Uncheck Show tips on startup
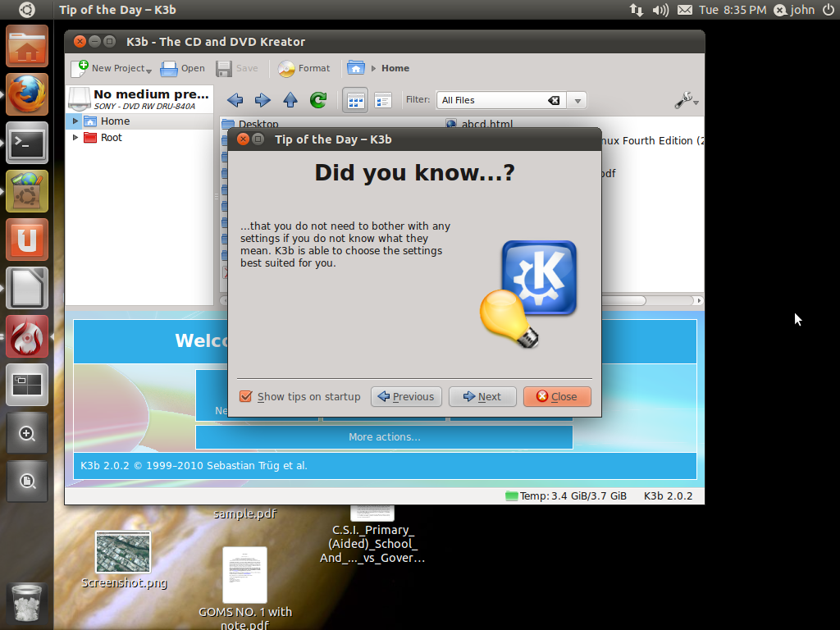Image resolution: width=840 pixels, height=630 pixels. (x=245, y=396)
